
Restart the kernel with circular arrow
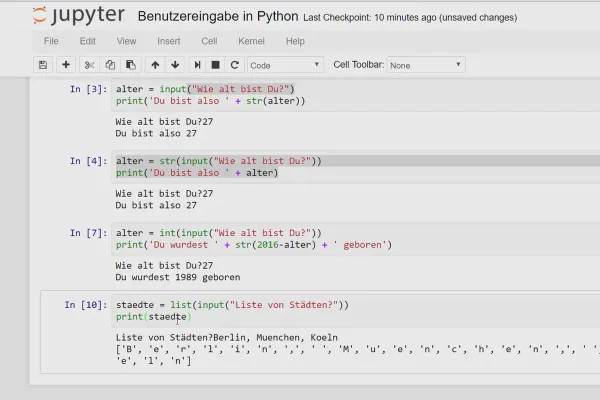[235, 65]
